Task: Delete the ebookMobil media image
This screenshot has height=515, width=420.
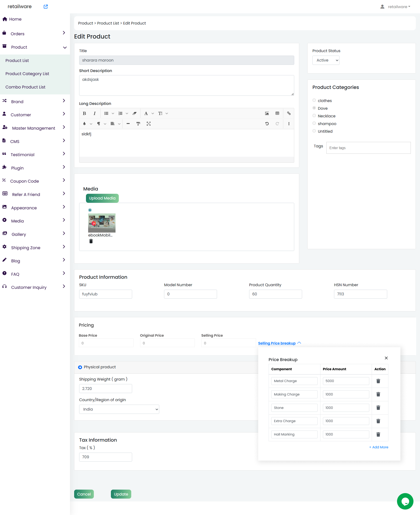Action: coord(91,241)
